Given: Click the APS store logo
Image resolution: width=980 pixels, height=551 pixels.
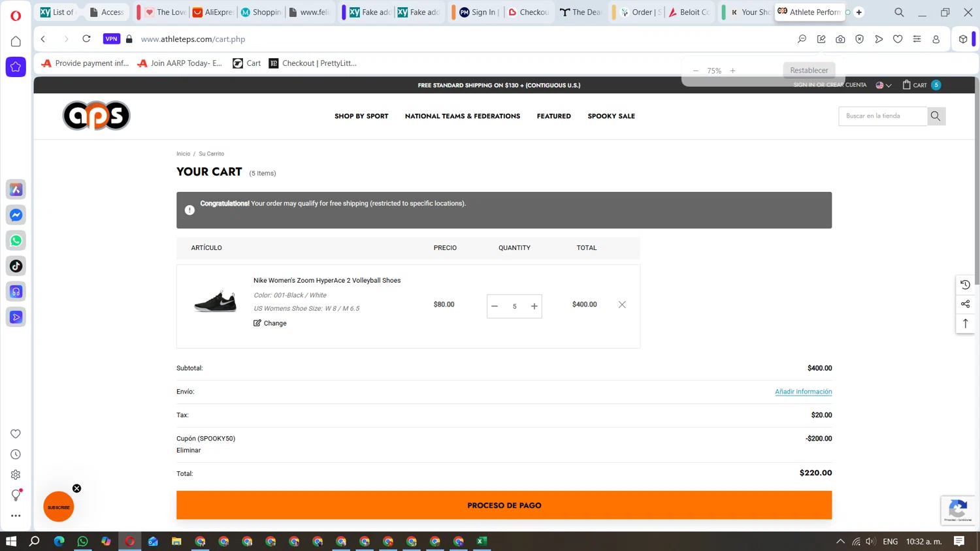Looking at the screenshot, I should coord(96,116).
